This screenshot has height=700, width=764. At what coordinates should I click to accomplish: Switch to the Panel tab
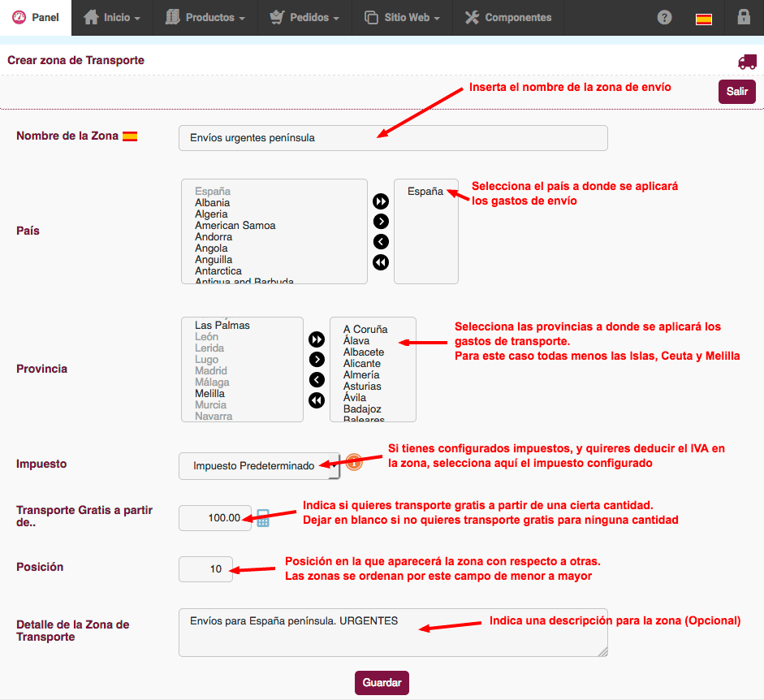coord(36,17)
